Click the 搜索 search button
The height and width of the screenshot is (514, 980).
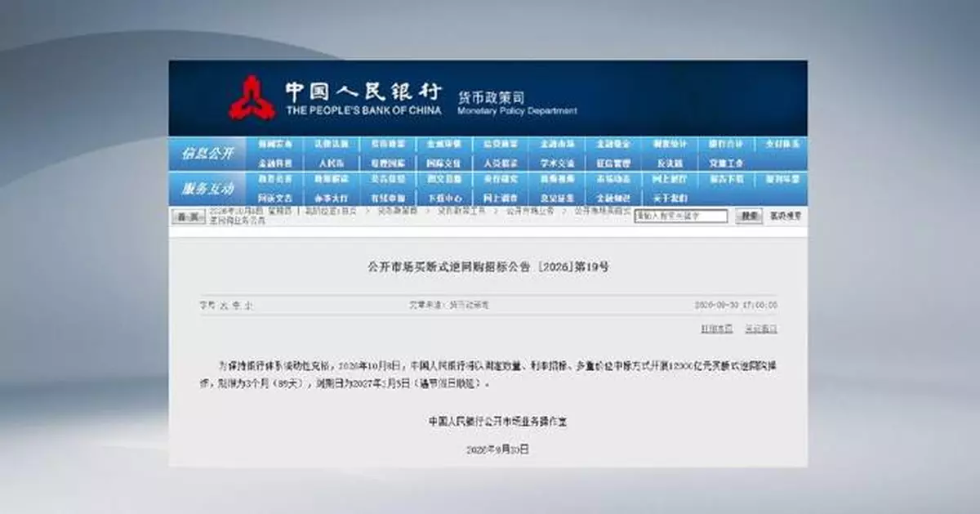click(x=748, y=217)
